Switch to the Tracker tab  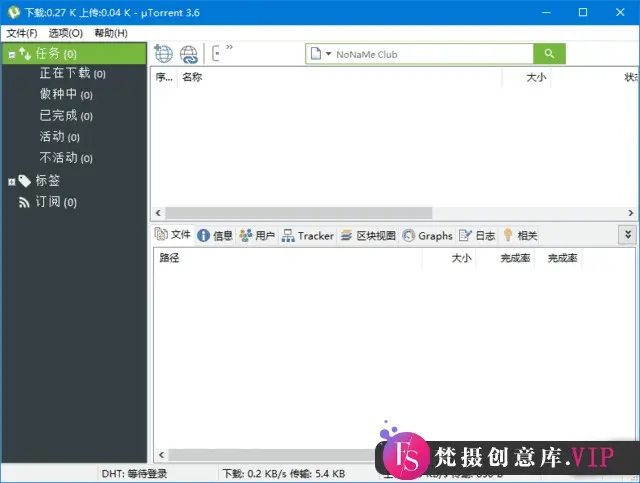(x=308, y=236)
